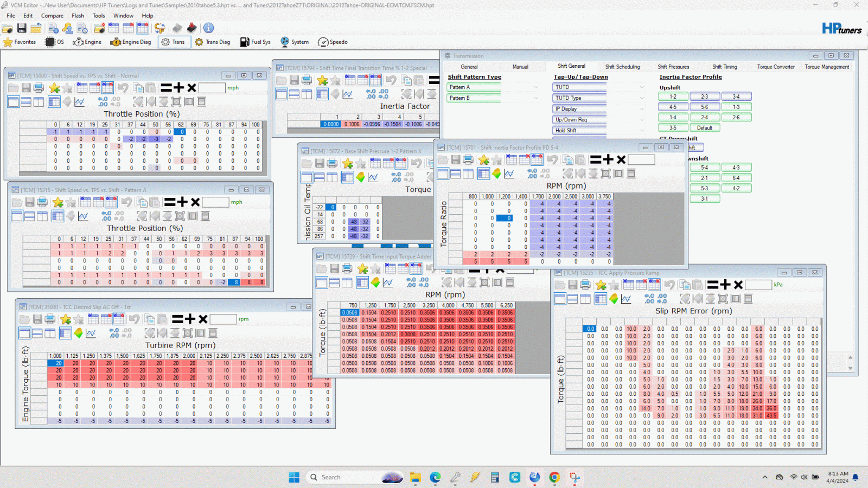Click the 5-6 upshift inertia profile button
This screenshot has width=868, height=488.
704,107
